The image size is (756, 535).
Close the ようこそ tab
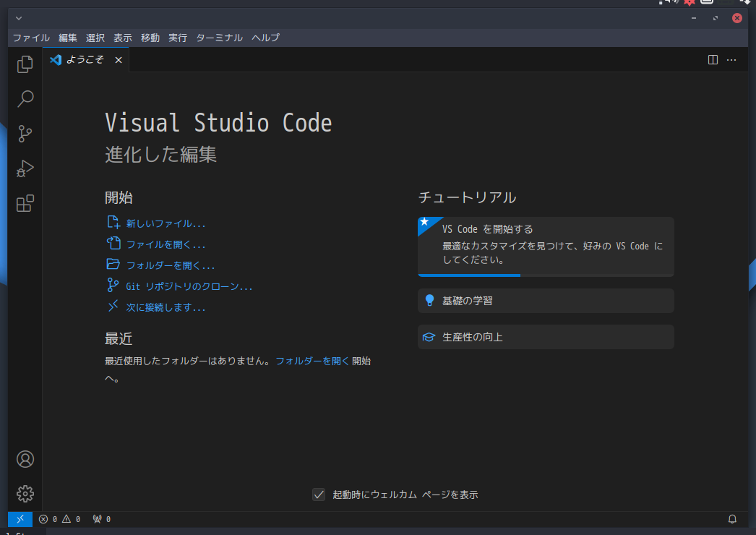pyautogui.click(x=119, y=60)
